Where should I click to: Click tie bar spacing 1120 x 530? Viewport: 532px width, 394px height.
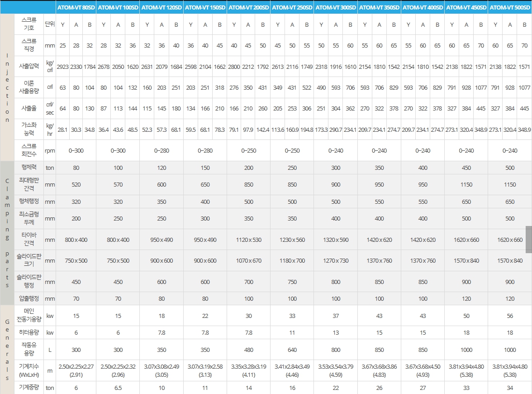pos(249,240)
